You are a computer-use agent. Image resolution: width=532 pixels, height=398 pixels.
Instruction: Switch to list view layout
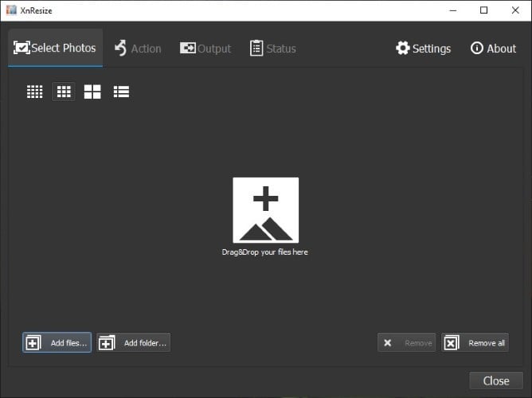(x=121, y=92)
